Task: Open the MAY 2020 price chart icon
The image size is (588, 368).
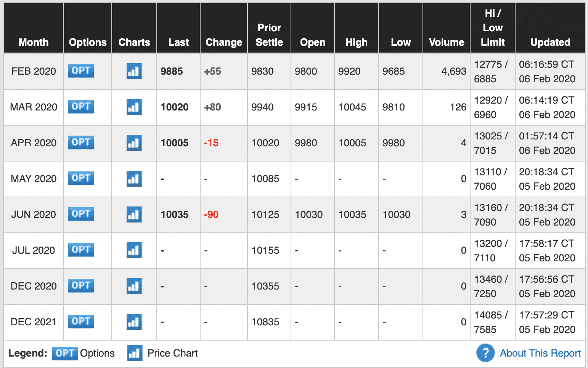Action: click(134, 179)
